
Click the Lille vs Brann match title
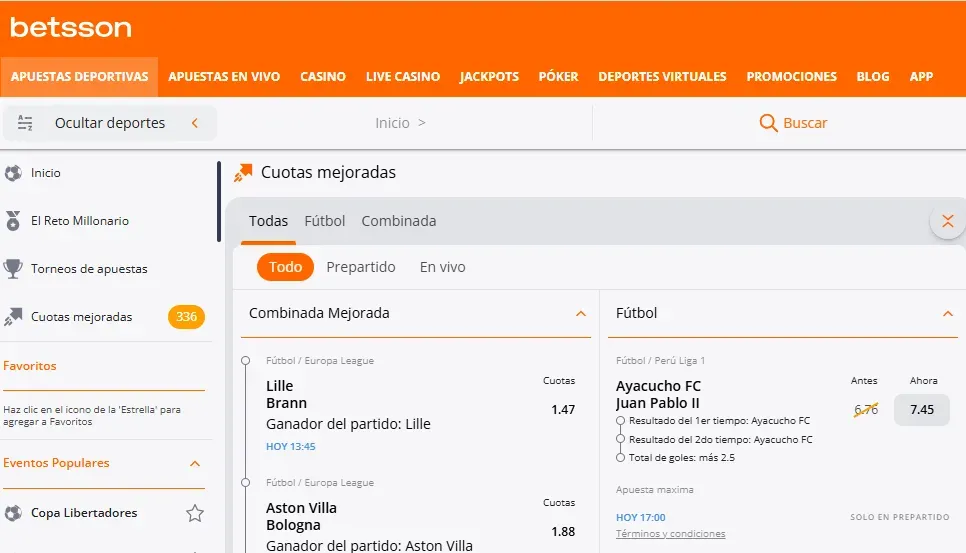(x=286, y=395)
